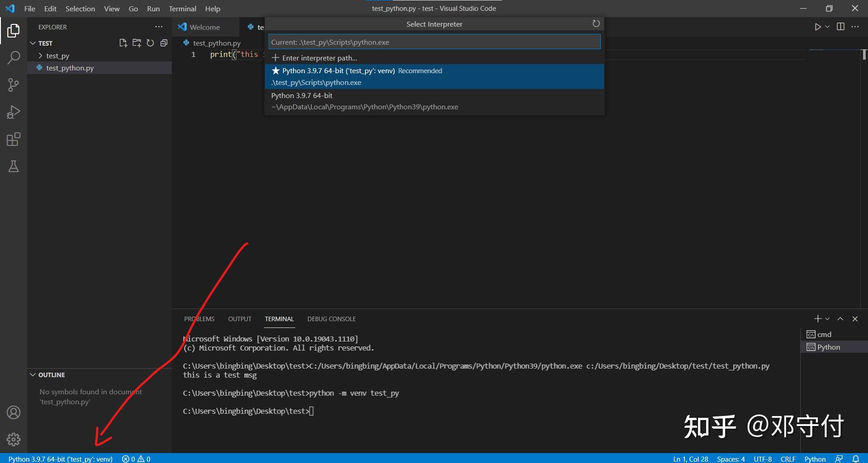Run the Python file with the play button

[x=817, y=27]
